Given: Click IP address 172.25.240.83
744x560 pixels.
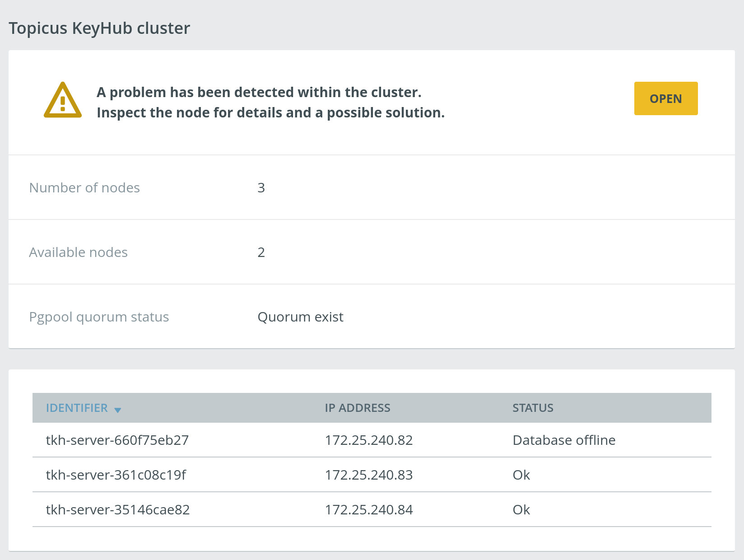Looking at the screenshot, I should click(369, 475).
